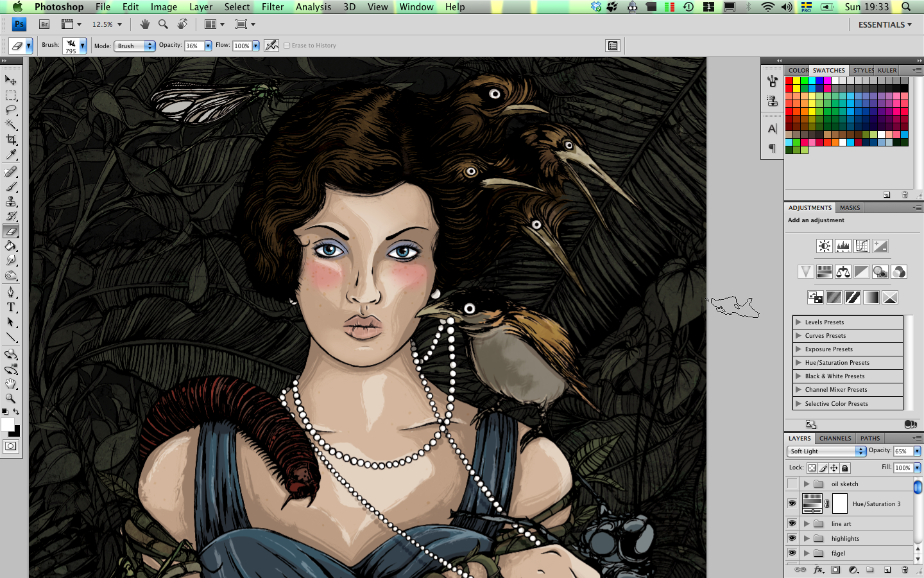
Task: Show the oil sketch layer group
Action: (792, 484)
